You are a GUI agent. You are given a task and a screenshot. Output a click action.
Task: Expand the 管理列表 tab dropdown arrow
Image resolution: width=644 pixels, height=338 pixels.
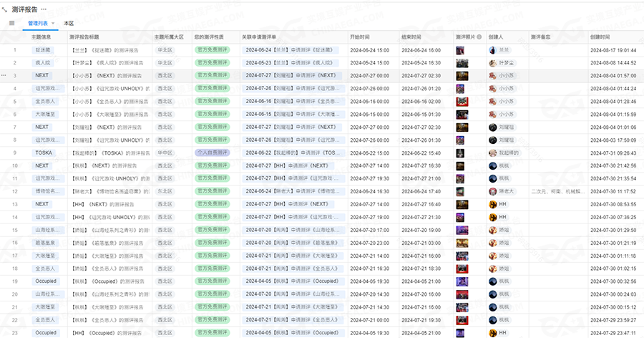(53, 24)
